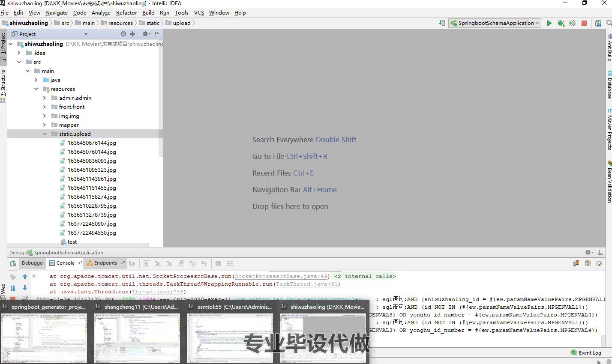Expand the java folder in the tree
Viewport: 612px width, 364px height.
36,80
